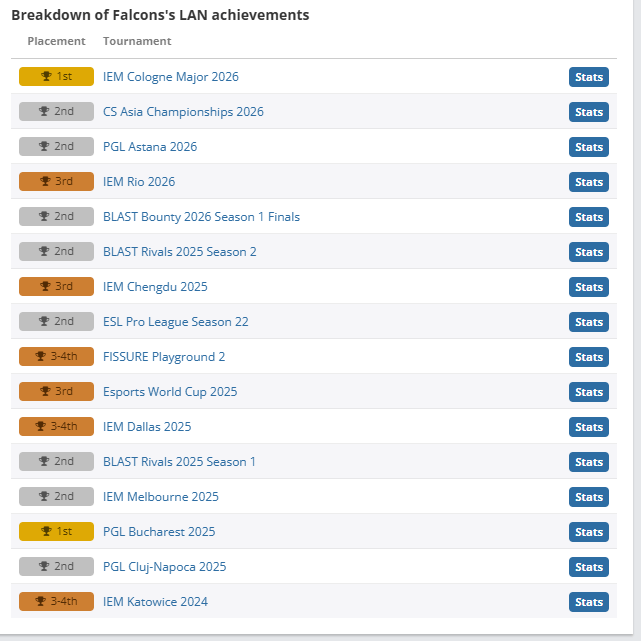Image resolution: width=641 pixels, height=641 pixels.
Task: View Stats for PGL Astana 2026
Action: [589, 147]
